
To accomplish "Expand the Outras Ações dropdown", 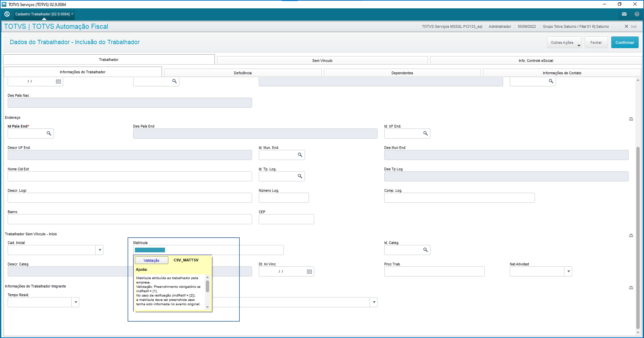I will [x=564, y=42].
